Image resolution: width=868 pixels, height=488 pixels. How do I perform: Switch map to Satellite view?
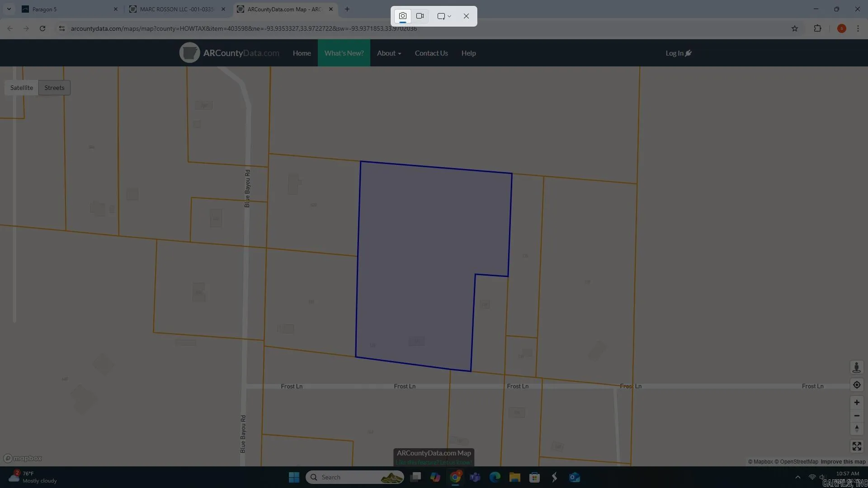(x=22, y=88)
